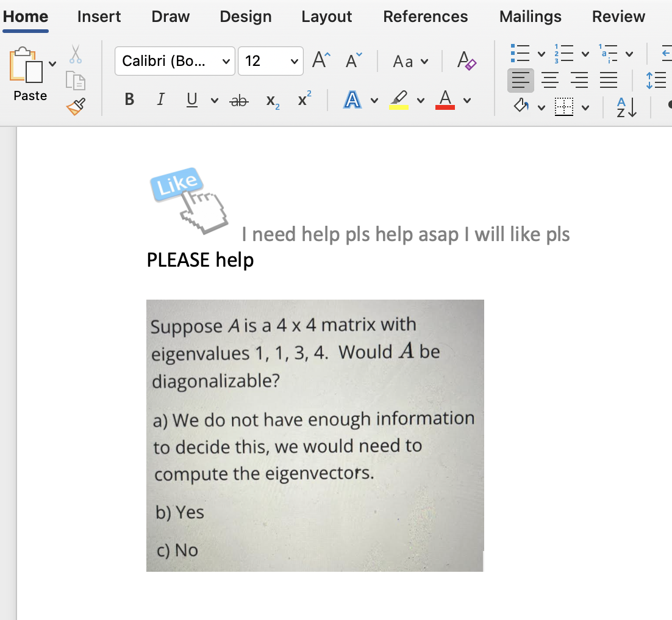Apply numbered list
The width and height of the screenshot is (672, 620).
pos(563,54)
